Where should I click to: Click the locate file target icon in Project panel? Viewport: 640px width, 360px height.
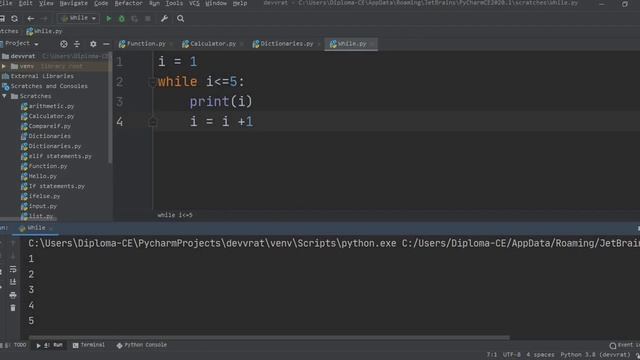coord(64,44)
